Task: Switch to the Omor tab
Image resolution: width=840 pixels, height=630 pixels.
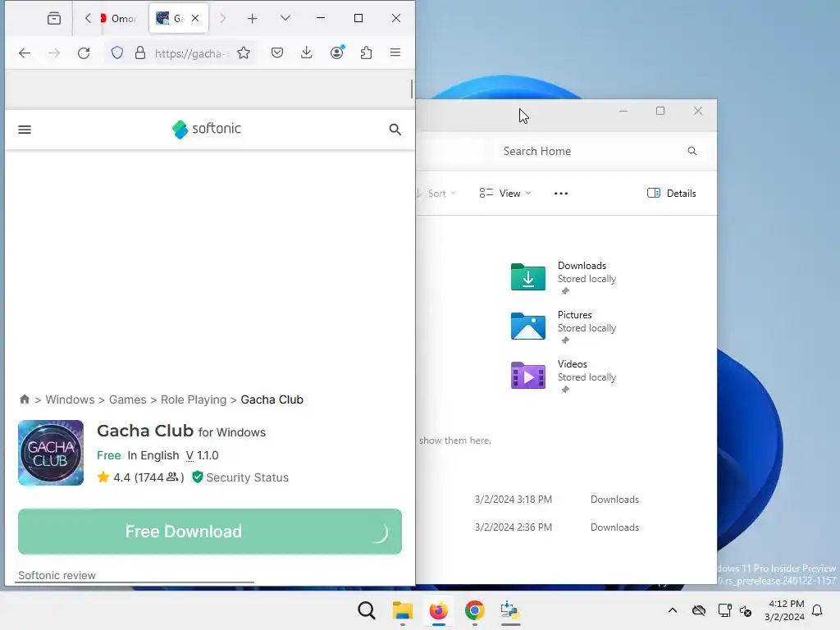Action: pos(119,19)
